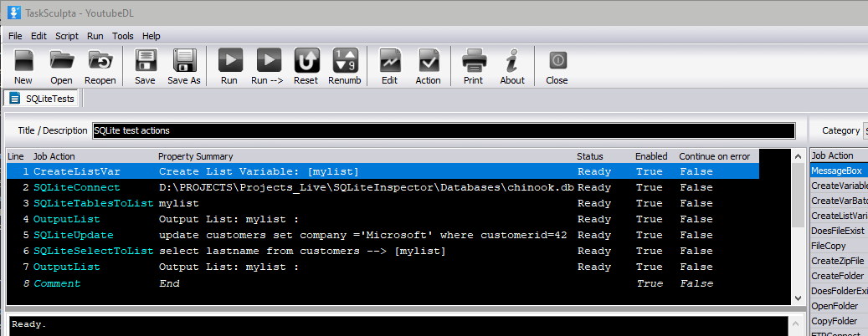The height and width of the screenshot is (336, 868).
Task: Click the Status column header
Action: (590, 156)
